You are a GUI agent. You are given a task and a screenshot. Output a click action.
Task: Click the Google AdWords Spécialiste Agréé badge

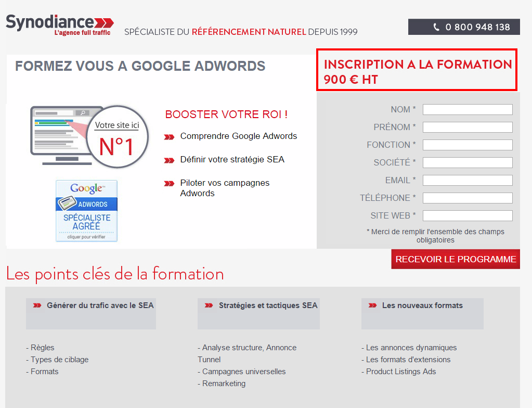pyautogui.click(x=86, y=211)
